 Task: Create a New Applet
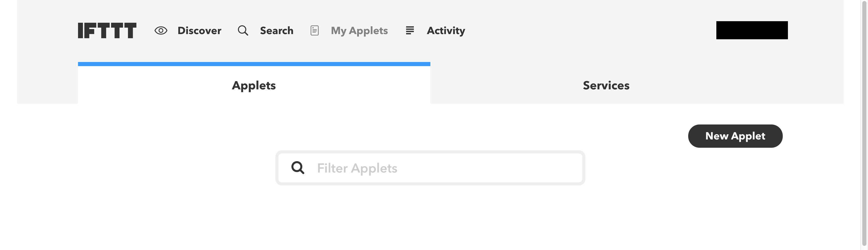(x=735, y=136)
